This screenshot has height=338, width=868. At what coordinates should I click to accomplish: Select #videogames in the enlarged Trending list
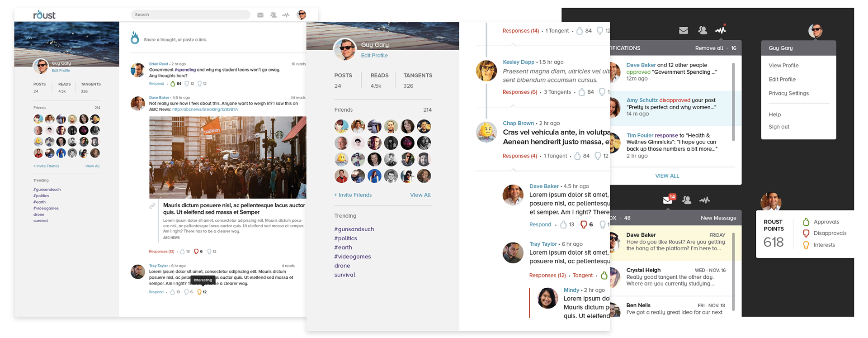pyautogui.click(x=353, y=257)
